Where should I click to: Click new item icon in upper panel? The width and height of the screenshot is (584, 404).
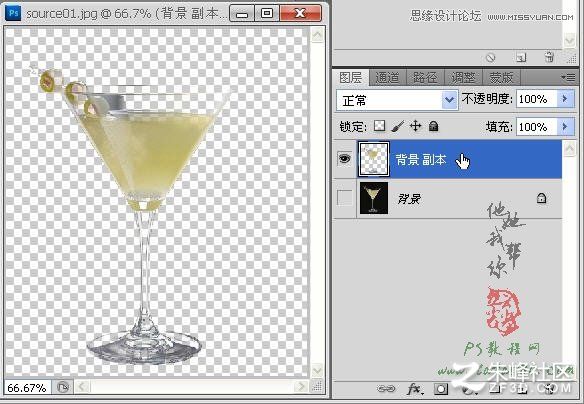(x=521, y=58)
